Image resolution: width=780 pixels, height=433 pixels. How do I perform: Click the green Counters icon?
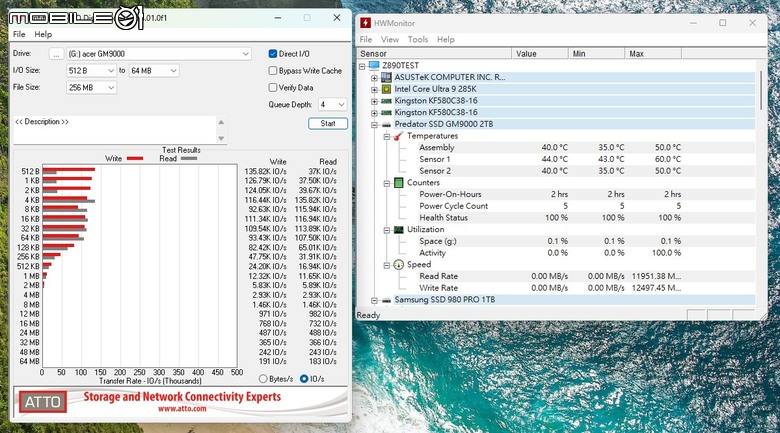tap(398, 183)
